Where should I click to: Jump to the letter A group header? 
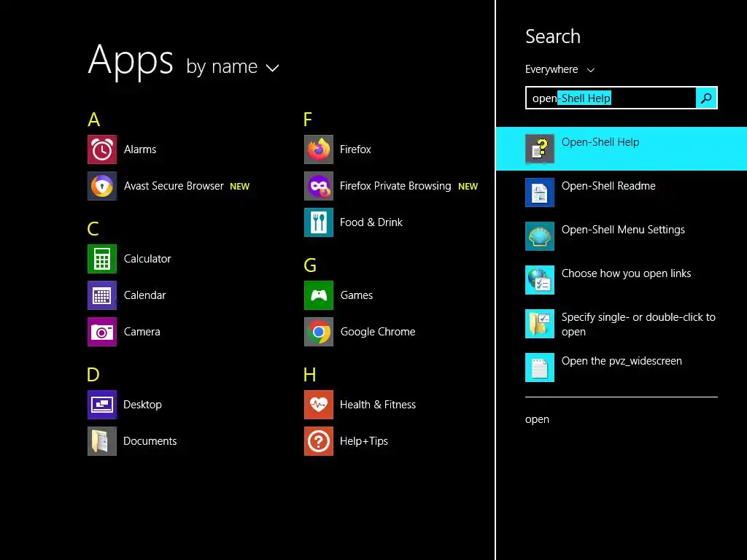coord(94,120)
